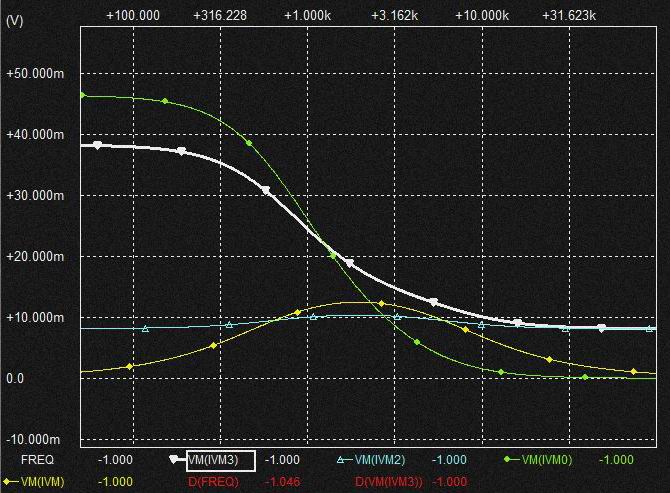Viewport: 670px width, 493px height.
Task: Select the yellow VM(IVM) trace label
Action: point(45,481)
